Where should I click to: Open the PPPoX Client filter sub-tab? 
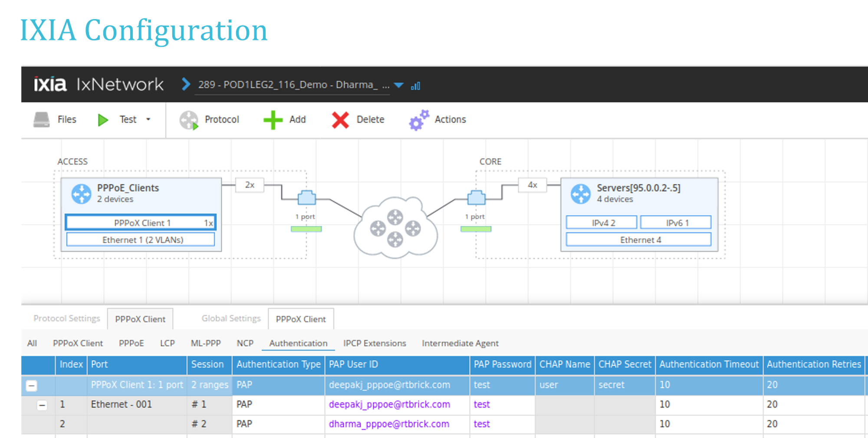[78, 343]
